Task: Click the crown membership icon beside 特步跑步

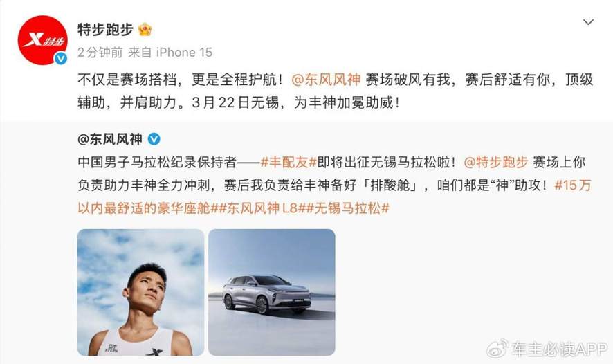Action: [145, 29]
